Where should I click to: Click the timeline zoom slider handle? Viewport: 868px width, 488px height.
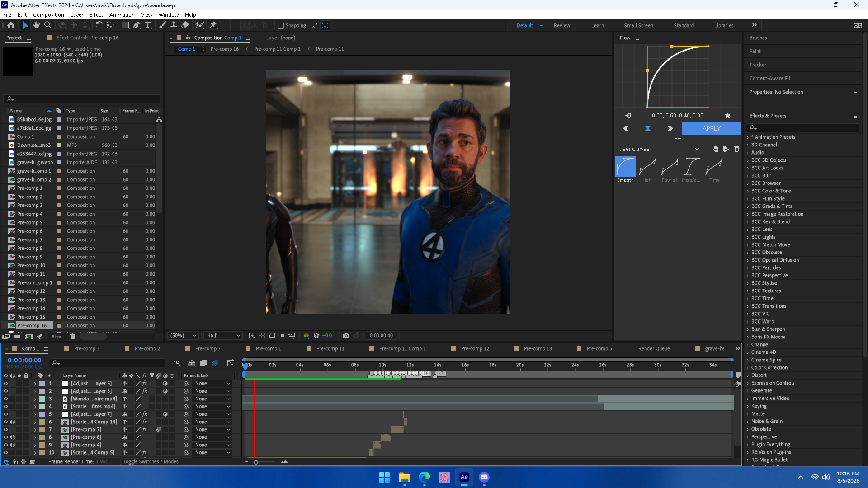click(x=256, y=462)
